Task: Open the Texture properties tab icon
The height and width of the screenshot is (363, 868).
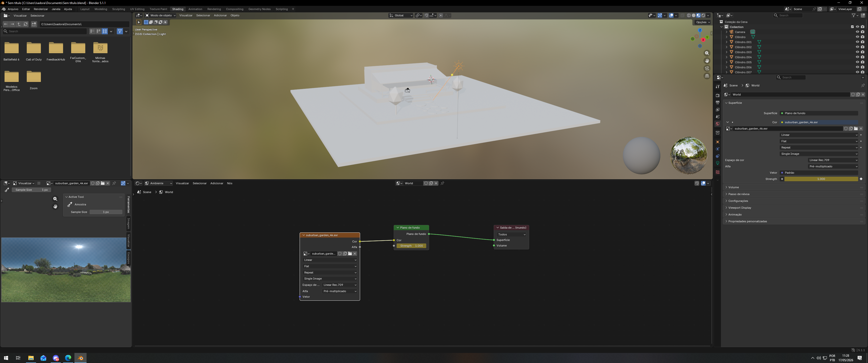Action: (717, 172)
